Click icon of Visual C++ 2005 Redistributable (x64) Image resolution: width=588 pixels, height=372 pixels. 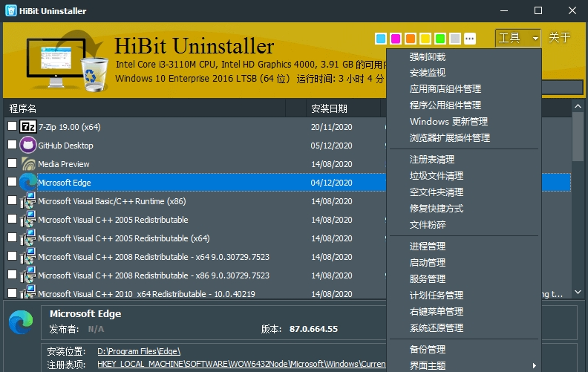point(28,238)
